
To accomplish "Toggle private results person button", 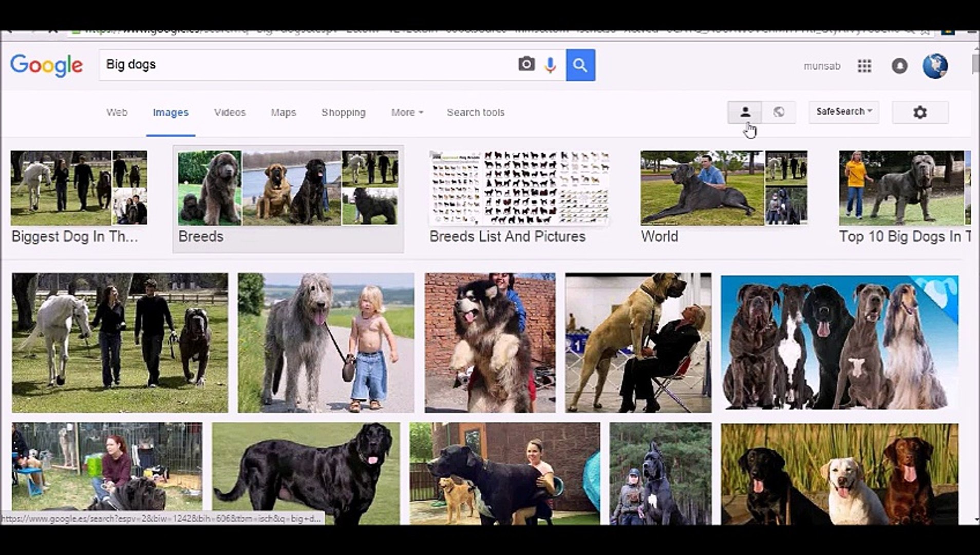I will click(x=745, y=112).
